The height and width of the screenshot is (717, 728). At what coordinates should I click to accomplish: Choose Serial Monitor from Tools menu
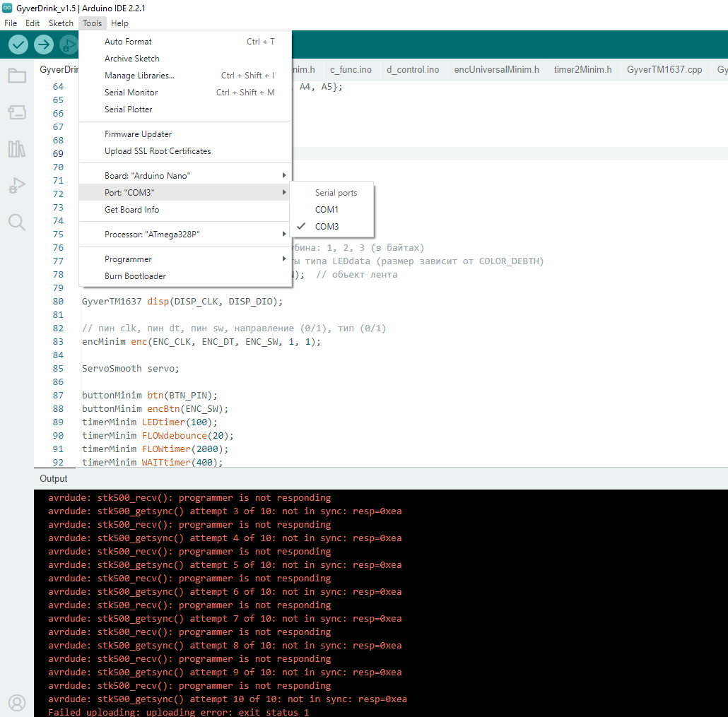point(131,93)
